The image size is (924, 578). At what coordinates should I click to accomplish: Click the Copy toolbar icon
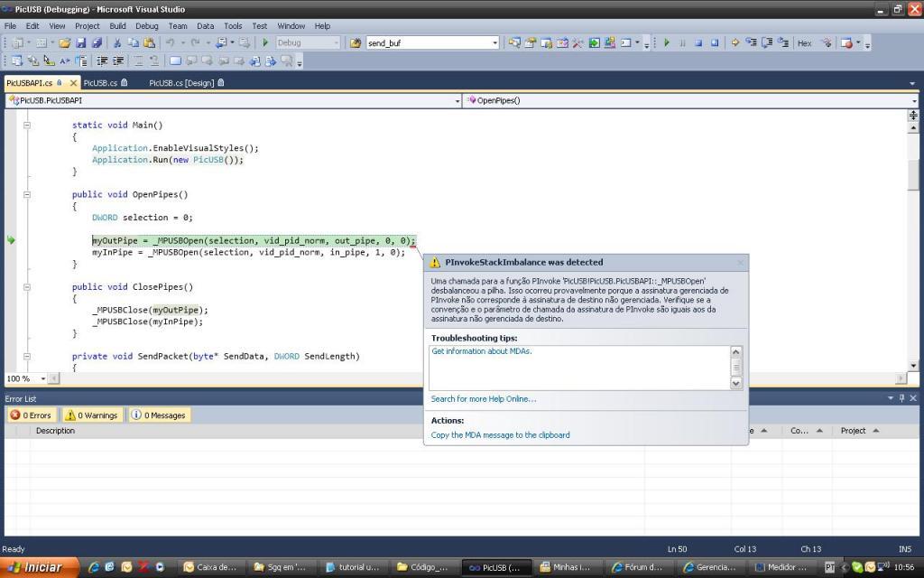pyautogui.click(x=134, y=42)
